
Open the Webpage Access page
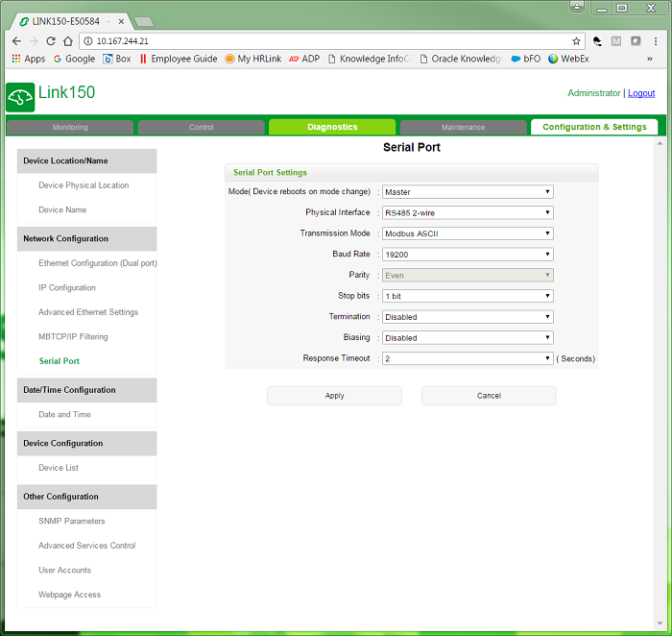69,595
